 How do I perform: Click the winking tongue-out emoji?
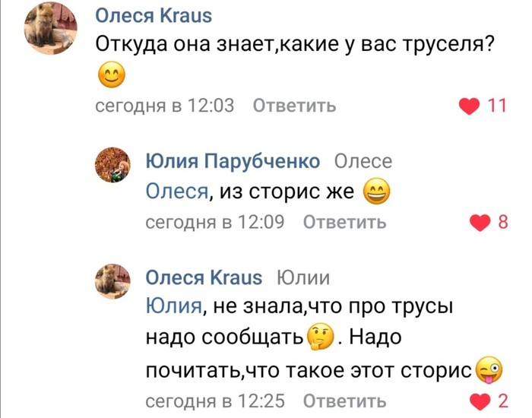pos(488,370)
